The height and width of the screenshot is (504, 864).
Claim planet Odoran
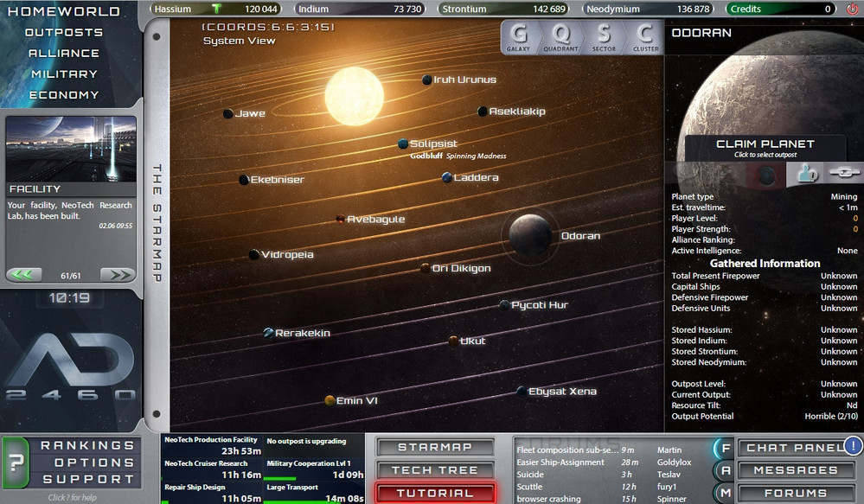(765, 148)
